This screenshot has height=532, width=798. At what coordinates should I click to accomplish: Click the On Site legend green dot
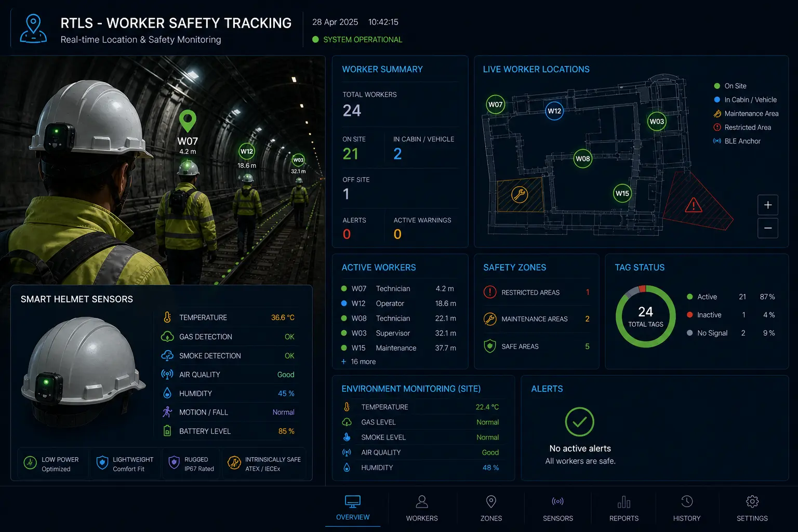(717, 86)
